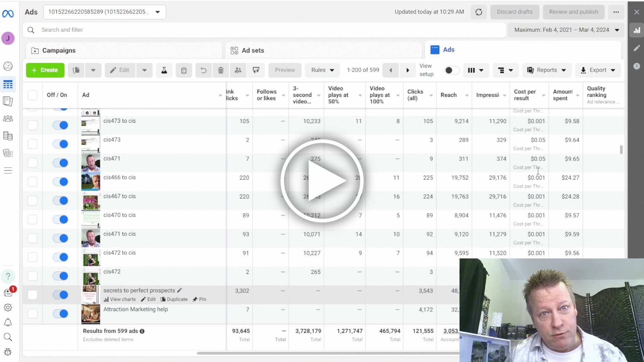Screen dimensions: 644x362
Task: Click the Meta logo icon
Action: point(8,14)
